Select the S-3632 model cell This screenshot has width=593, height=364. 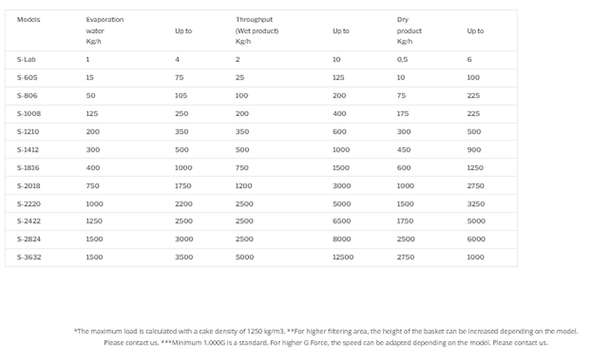29,257
